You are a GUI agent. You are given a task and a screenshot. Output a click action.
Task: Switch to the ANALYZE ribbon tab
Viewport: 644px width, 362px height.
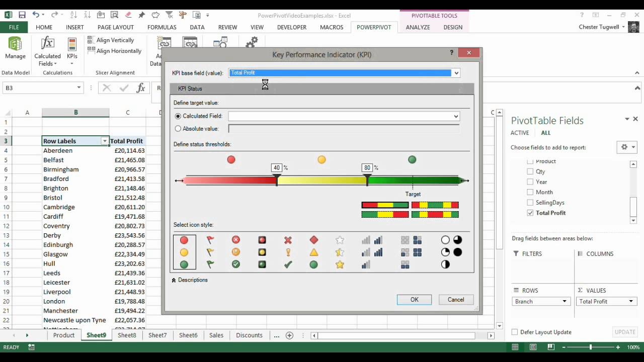pos(418,27)
